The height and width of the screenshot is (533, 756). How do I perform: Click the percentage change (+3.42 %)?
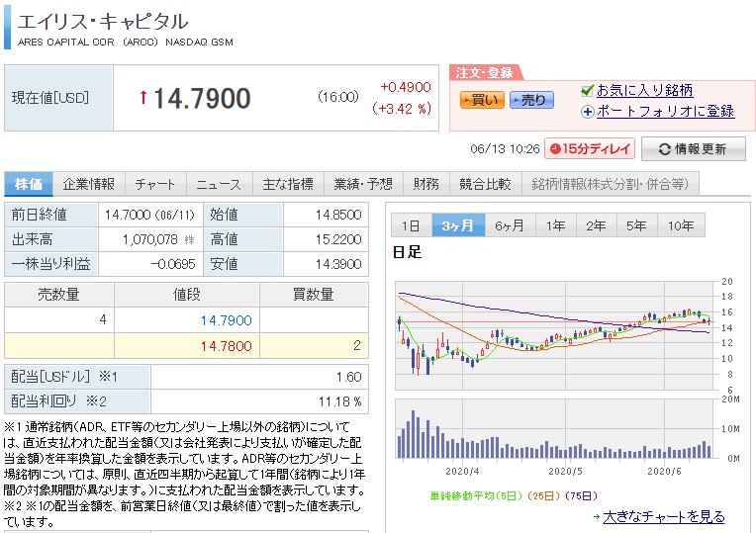(x=402, y=109)
